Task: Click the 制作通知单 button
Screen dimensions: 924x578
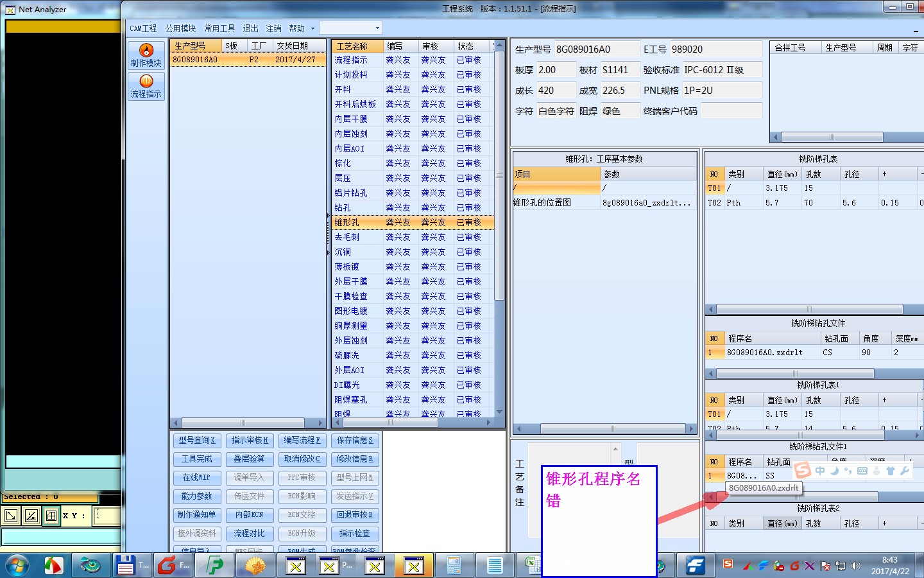Action: (197, 515)
